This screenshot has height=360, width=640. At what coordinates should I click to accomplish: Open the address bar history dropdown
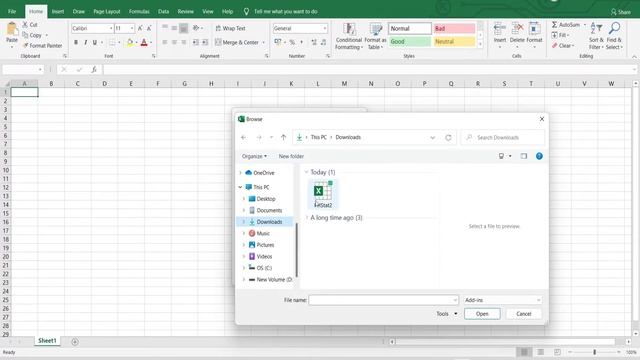[x=433, y=138]
